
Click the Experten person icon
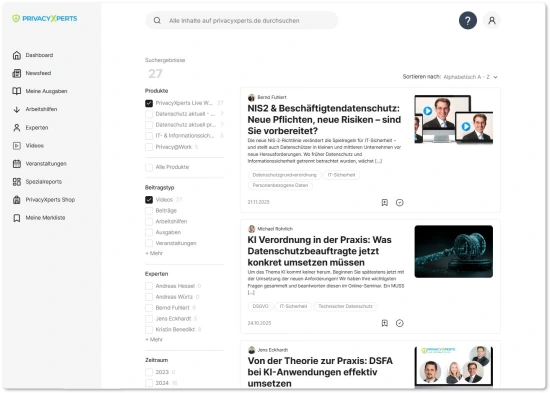click(16, 128)
